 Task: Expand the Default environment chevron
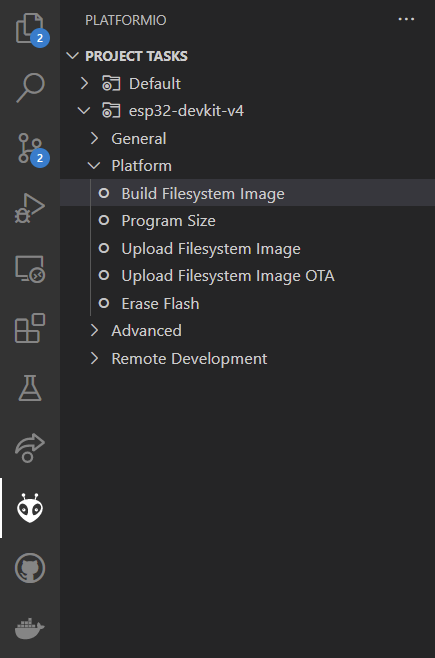pyautogui.click(x=84, y=83)
